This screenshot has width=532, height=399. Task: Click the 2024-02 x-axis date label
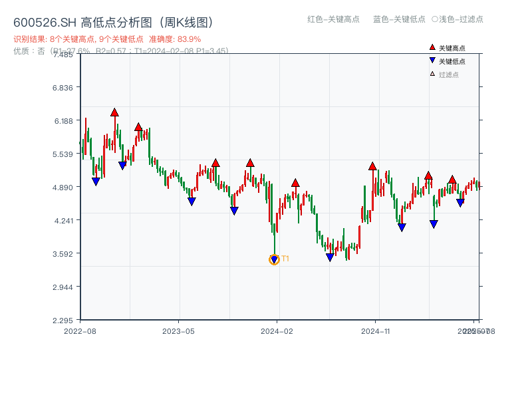pyautogui.click(x=277, y=331)
